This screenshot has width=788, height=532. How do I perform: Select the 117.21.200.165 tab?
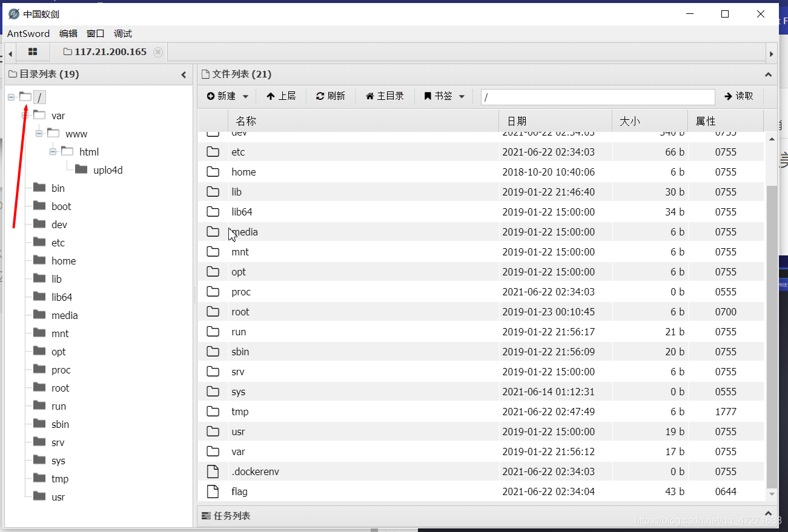105,52
